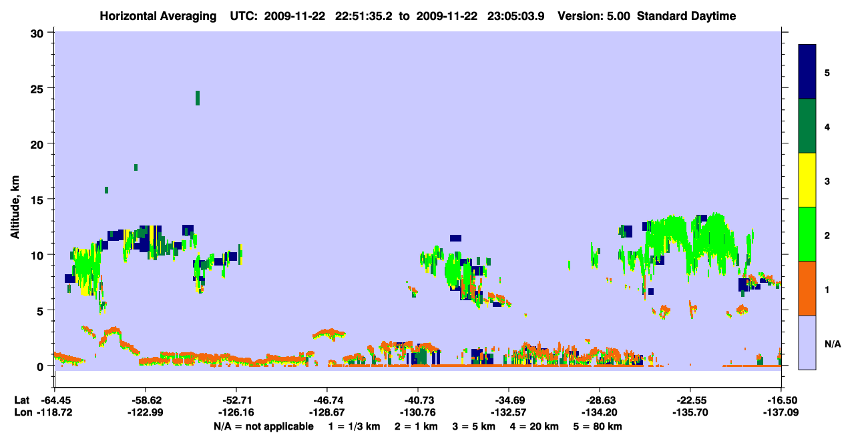Click the '5 = 80 km' legend entry
Screen dimensions: 868x445
pyautogui.click(x=598, y=426)
